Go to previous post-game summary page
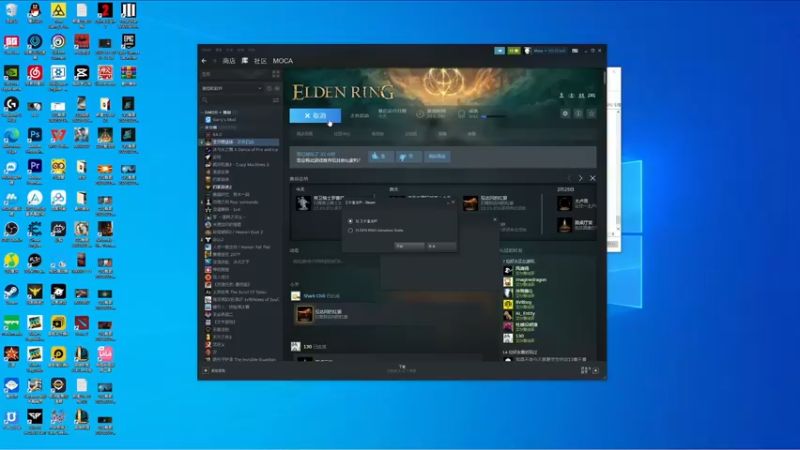The width and height of the screenshot is (800, 450). coord(569,178)
